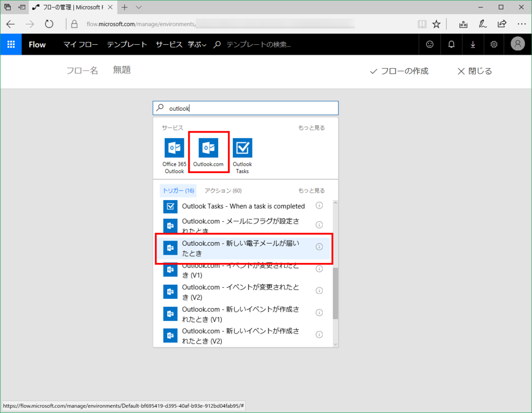Show info for 新しい電子メールが届いたとき trigger
532x413 pixels.
320,247
